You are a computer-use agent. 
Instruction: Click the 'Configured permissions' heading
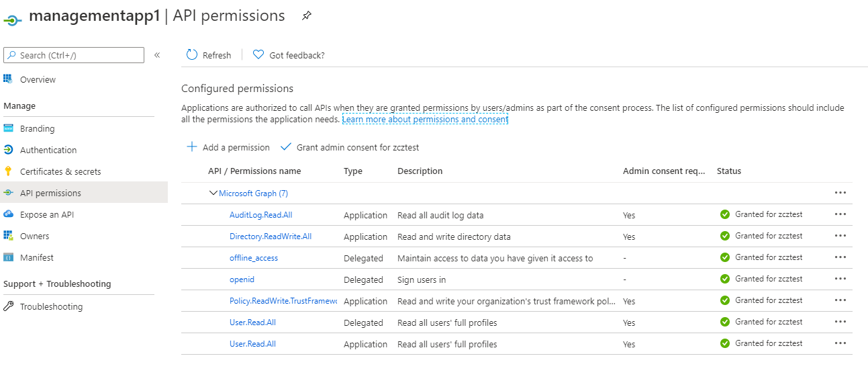pos(238,88)
